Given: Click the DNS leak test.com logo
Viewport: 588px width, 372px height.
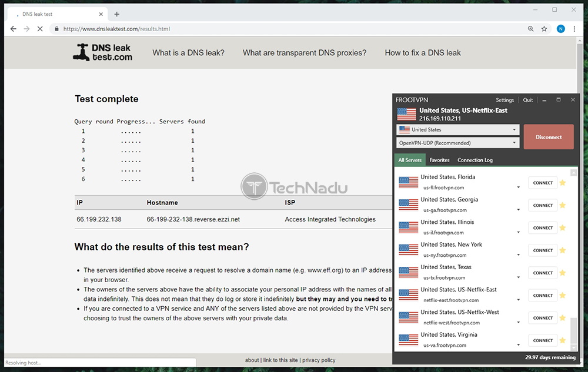Looking at the screenshot, I should point(102,52).
